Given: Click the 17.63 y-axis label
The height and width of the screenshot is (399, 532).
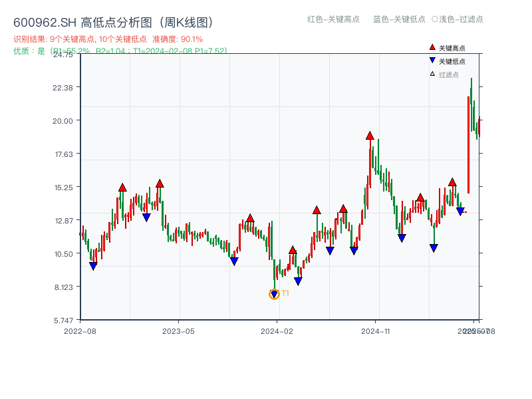Looking at the screenshot, I should (x=64, y=154).
